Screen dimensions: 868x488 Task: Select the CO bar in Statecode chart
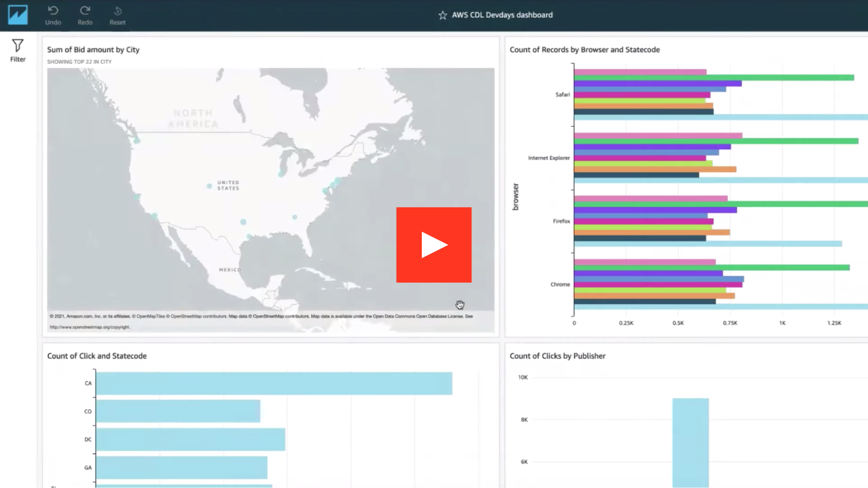pos(178,411)
